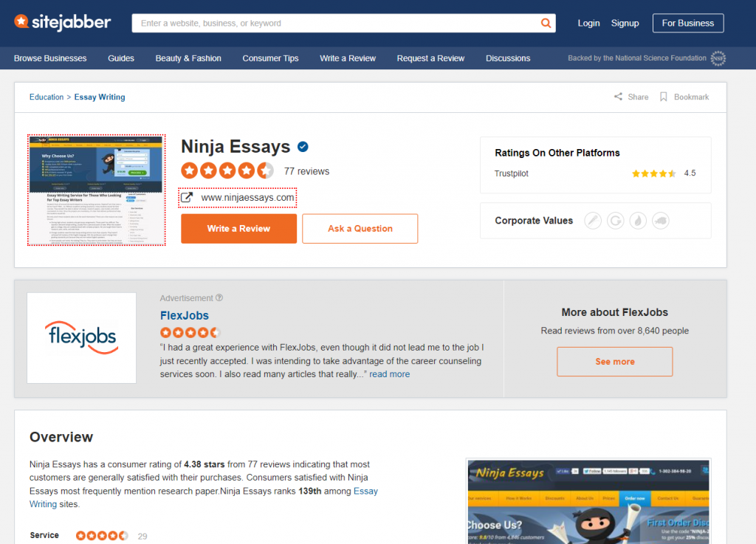Open the Guides nav item
Viewport: 756px width, 544px height.
tap(121, 58)
